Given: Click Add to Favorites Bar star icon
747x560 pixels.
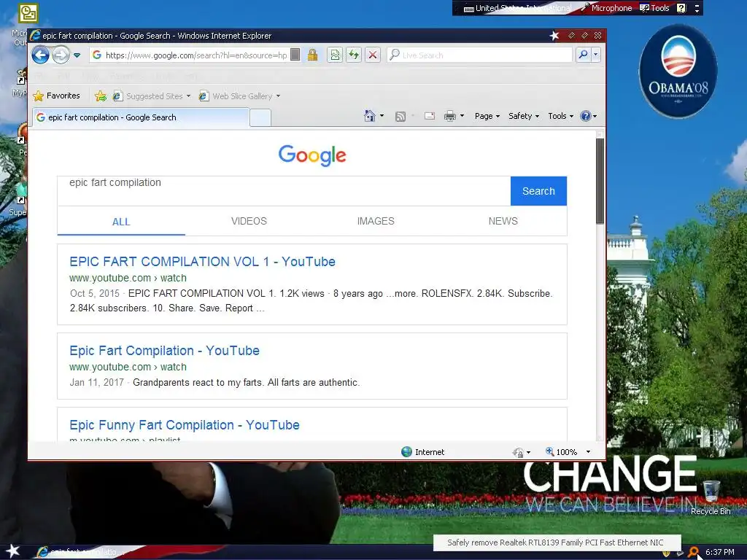Looking at the screenshot, I should pyautogui.click(x=101, y=96).
